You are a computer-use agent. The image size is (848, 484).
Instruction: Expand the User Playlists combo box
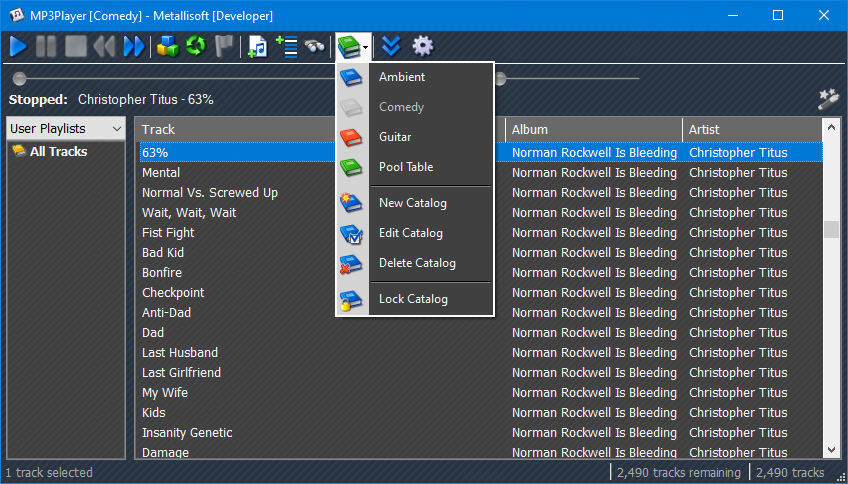click(x=117, y=129)
